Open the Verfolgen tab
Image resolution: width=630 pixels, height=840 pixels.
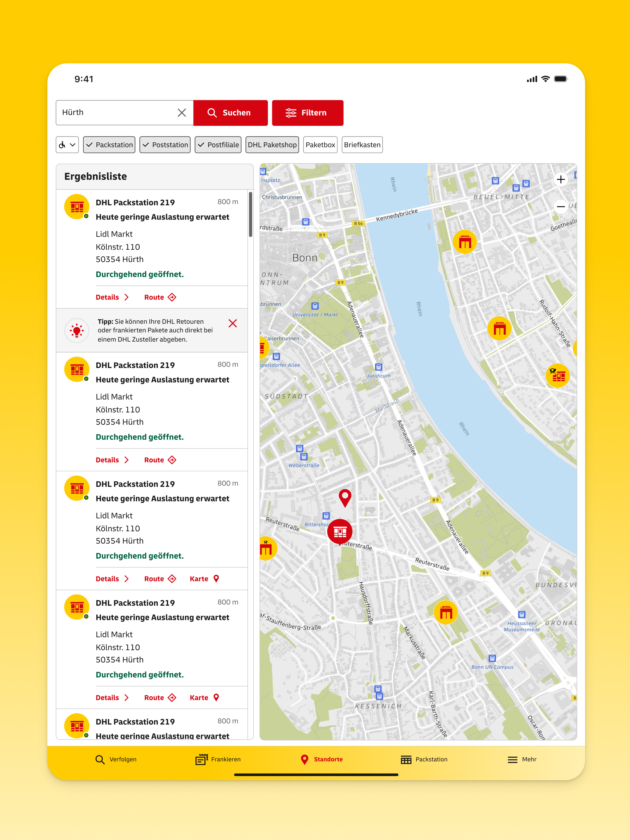tap(116, 759)
